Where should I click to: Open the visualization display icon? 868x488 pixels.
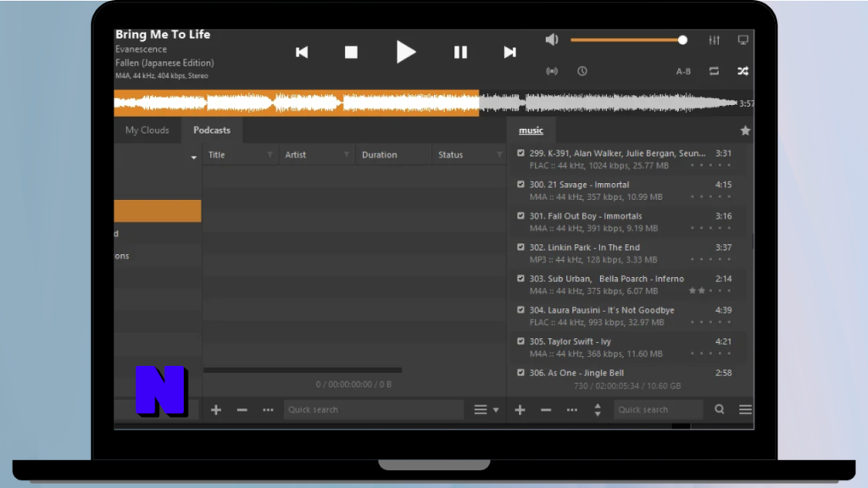pos(743,40)
